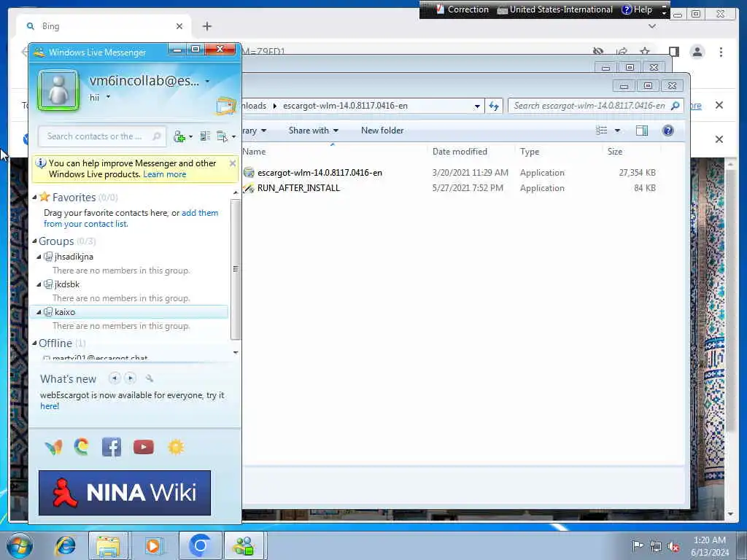The width and height of the screenshot is (747, 560).
Task: Open What's new settings wrench icon
Action: (150, 378)
